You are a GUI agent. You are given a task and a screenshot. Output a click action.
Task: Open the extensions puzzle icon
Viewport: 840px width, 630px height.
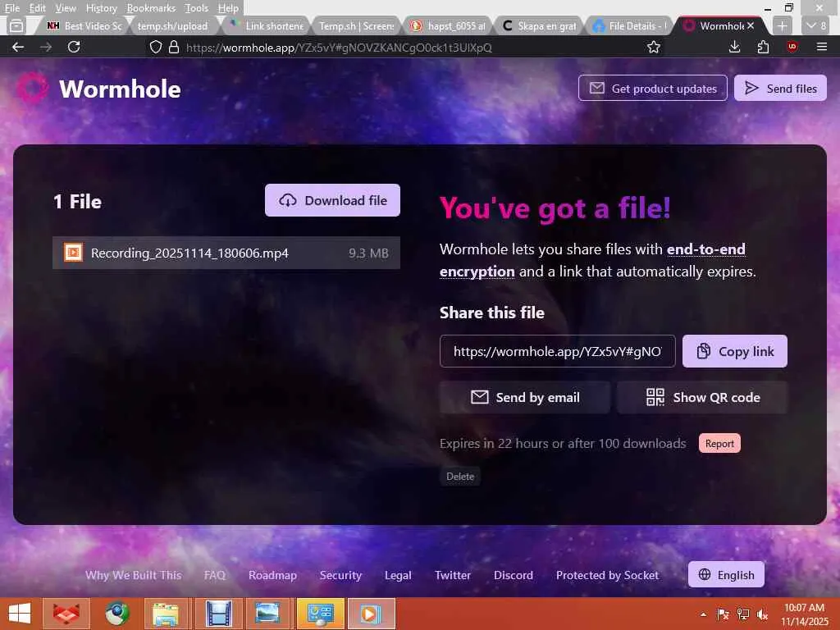763,47
